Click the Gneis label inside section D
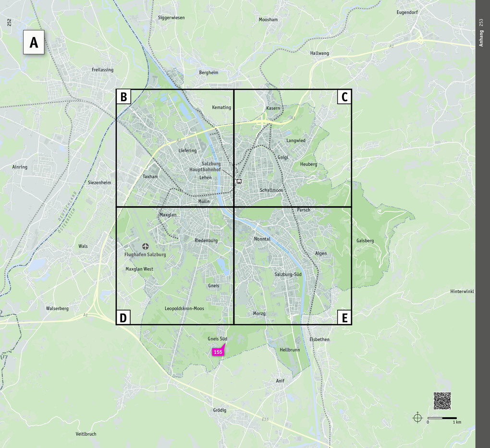This screenshot has width=490, height=448. [213, 286]
